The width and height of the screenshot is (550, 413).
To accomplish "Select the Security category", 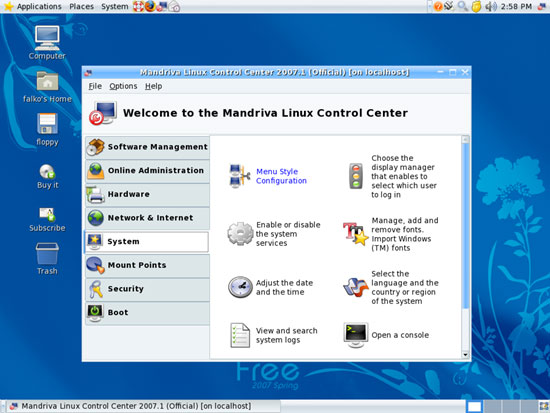I will (x=148, y=289).
